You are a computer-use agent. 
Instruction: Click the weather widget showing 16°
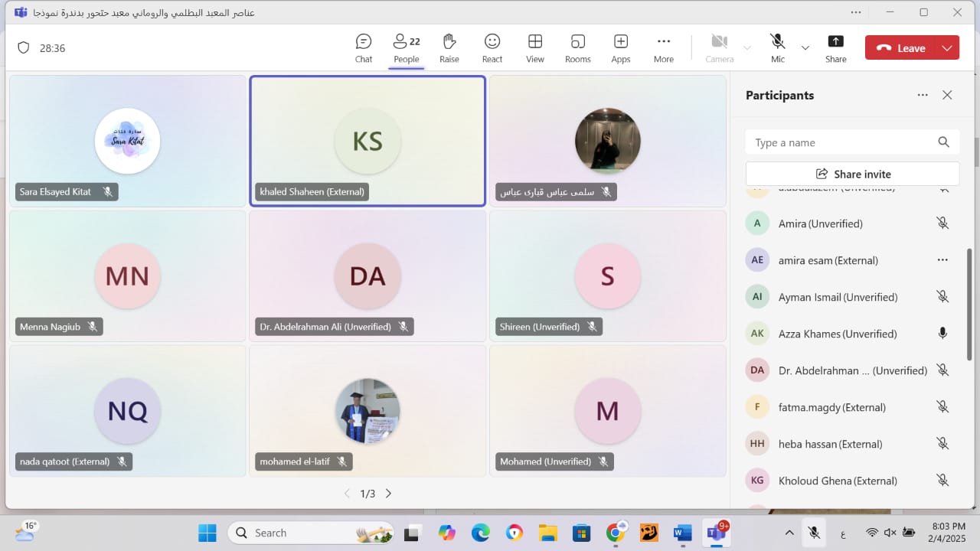pyautogui.click(x=26, y=531)
